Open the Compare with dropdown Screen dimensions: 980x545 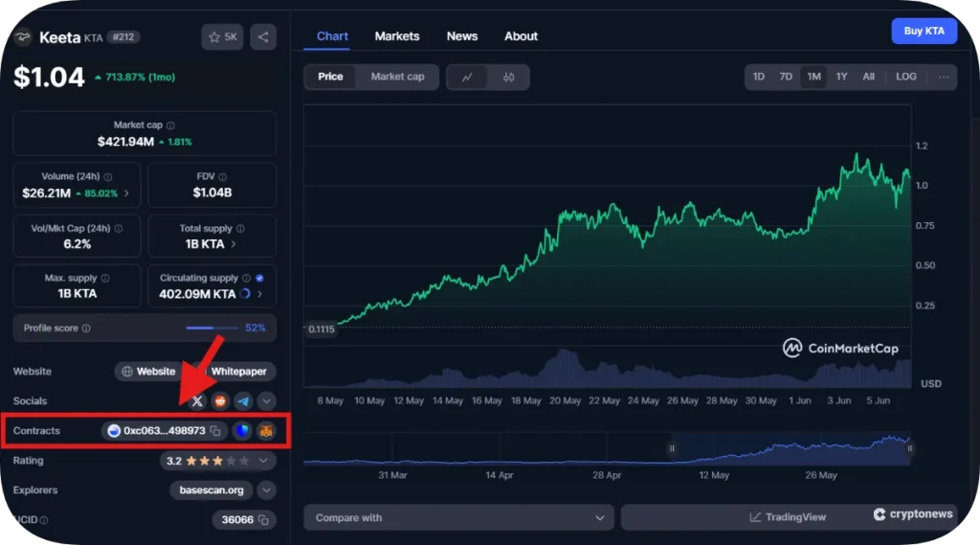(x=459, y=517)
